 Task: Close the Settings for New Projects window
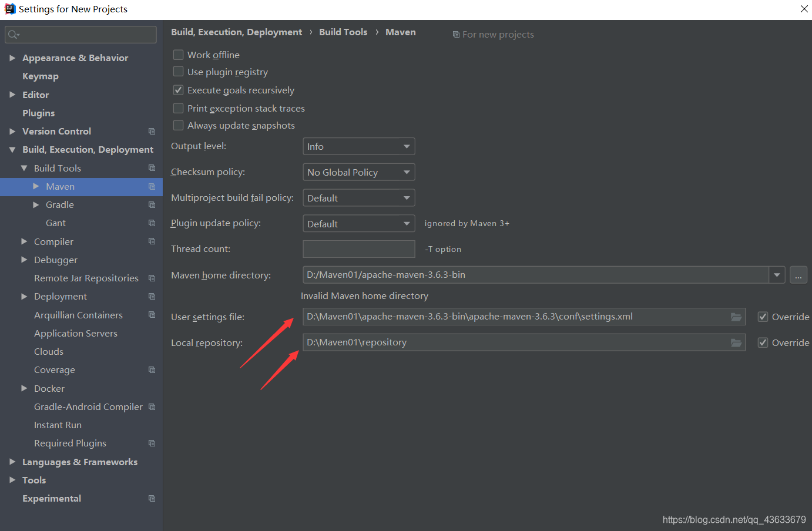[x=804, y=9]
